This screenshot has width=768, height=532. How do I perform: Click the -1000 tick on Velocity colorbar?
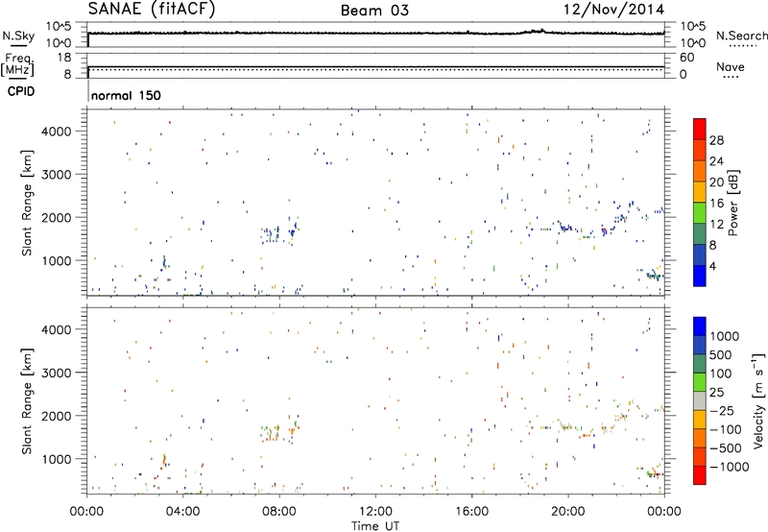click(x=729, y=467)
